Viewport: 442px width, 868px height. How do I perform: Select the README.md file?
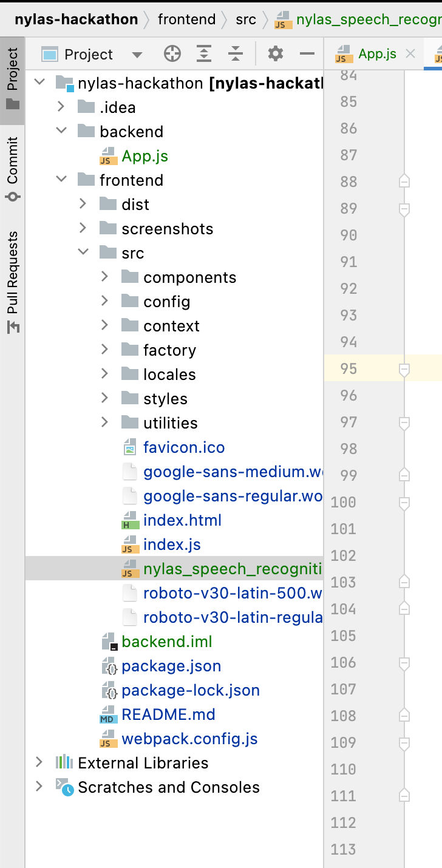tap(168, 714)
